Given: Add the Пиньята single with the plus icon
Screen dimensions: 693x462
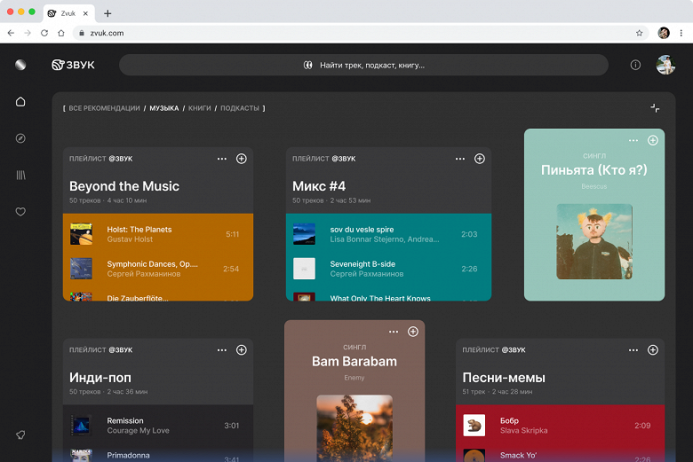Looking at the screenshot, I should point(653,141).
